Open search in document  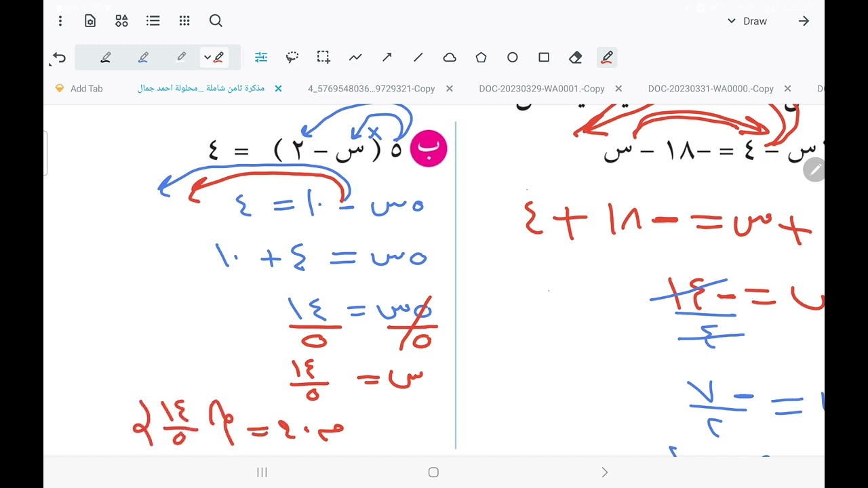(x=216, y=21)
